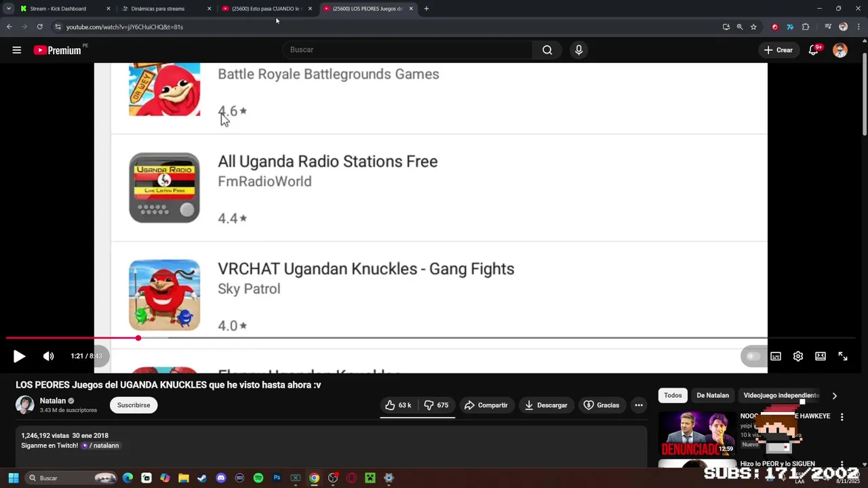Open the 7TV extension icon
The image size is (868, 488).
790,27
